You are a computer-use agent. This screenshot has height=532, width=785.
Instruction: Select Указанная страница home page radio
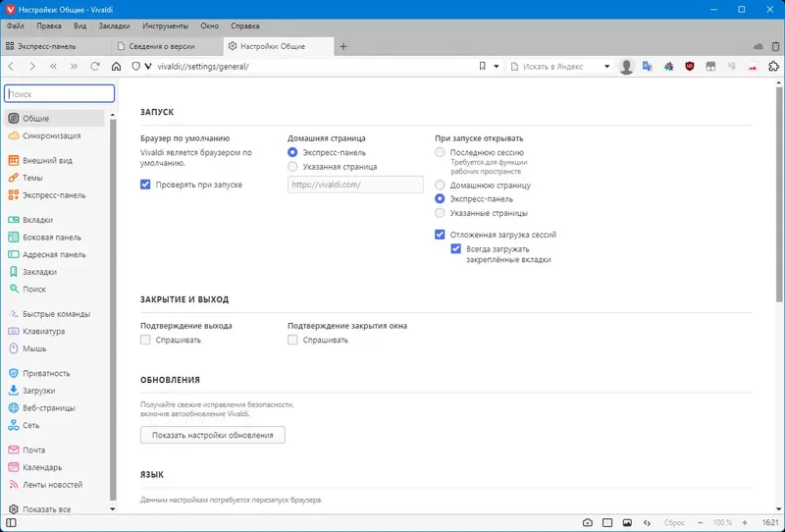point(292,166)
